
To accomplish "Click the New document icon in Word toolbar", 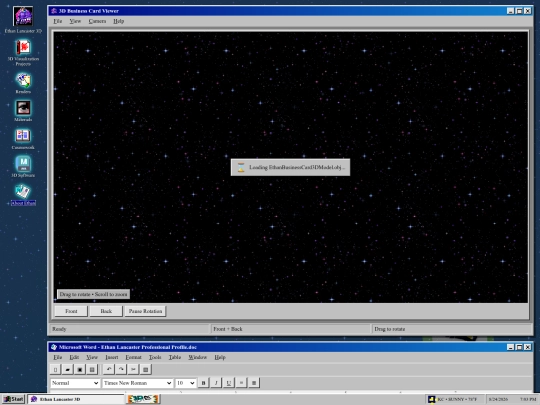I will click(x=55, y=370).
